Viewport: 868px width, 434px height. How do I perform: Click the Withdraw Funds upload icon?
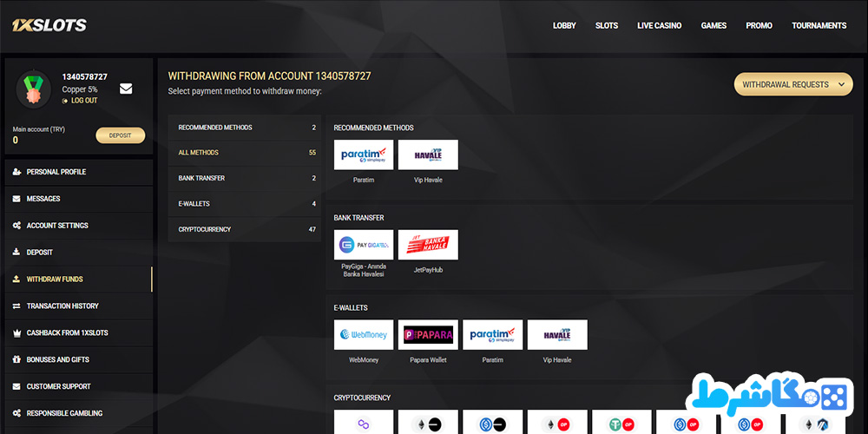coord(16,279)
